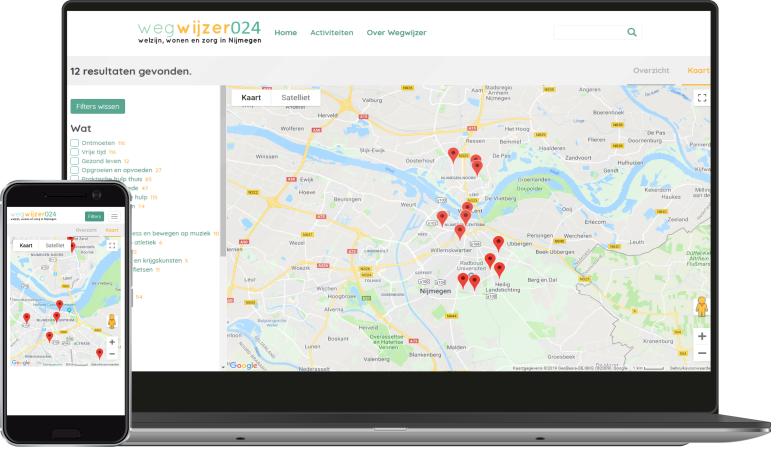Viewport: 771px width, 463px height.
Task: Click the map pin beside Oosterhout
Action: tap(453, 155)
